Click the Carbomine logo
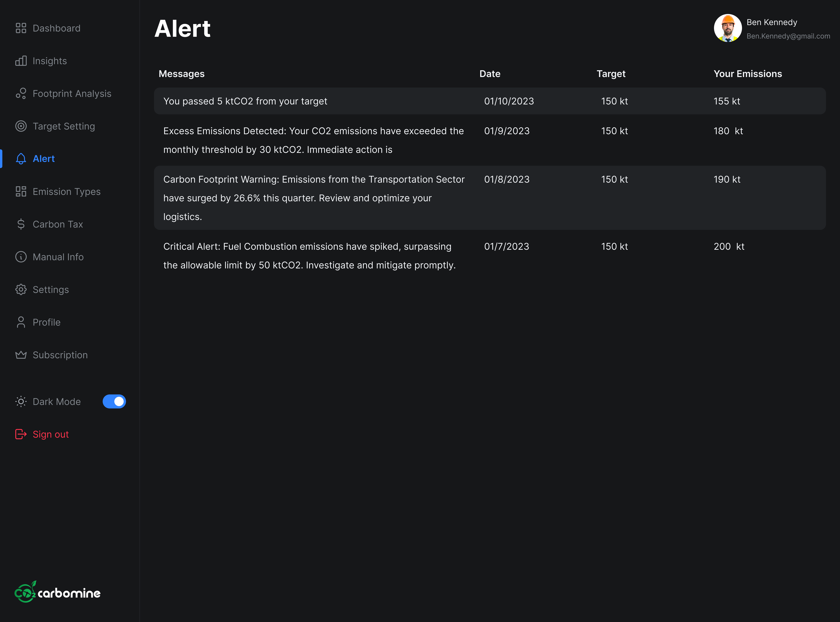This screenshot has height=622, width=840. point(57,592)
